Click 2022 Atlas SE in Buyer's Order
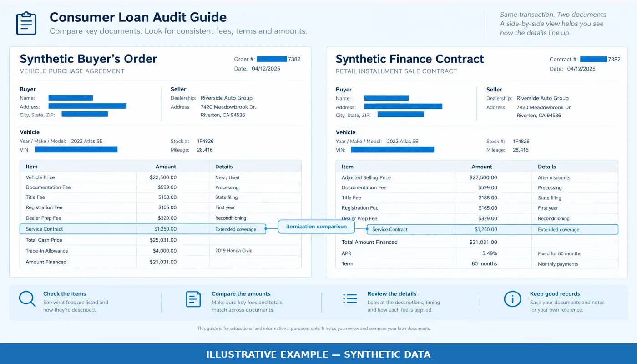The height and width of the screenshot is (364, 637). [86, 141]
